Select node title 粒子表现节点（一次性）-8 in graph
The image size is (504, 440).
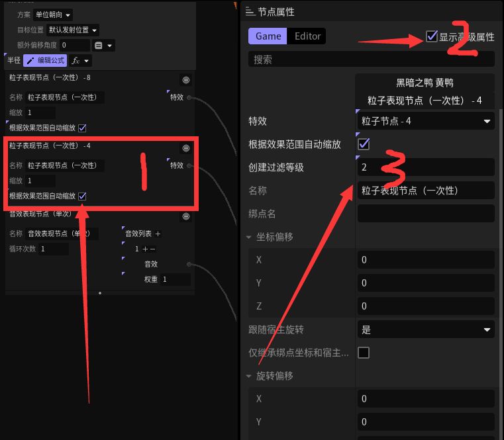click(x=50, y=77)
